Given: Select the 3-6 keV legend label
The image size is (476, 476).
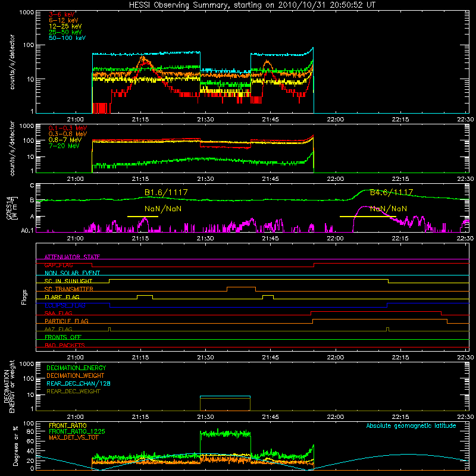Looking at the screenshot, I should pyautogui.click(x=61, y=14).
